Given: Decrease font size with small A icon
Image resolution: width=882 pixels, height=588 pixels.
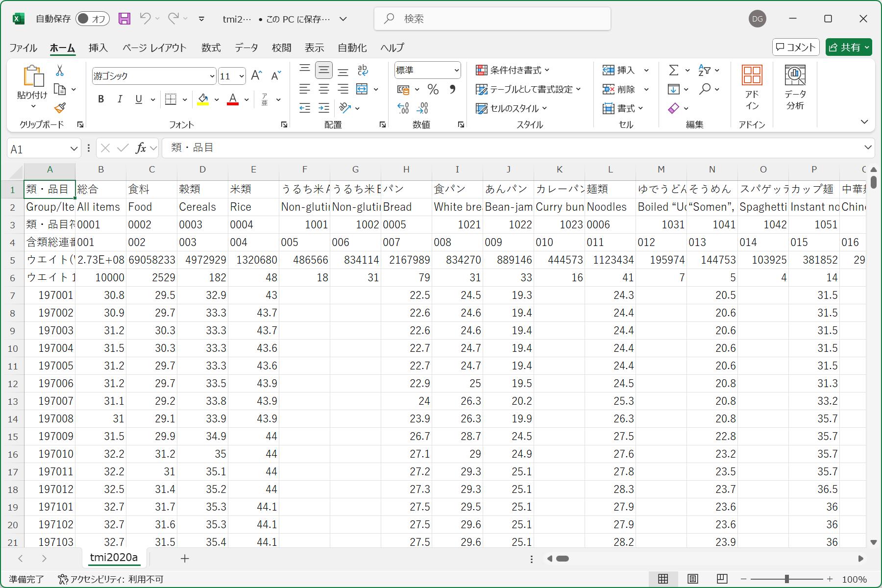Looking at the screenshot, I should click(x=276, y=75).
